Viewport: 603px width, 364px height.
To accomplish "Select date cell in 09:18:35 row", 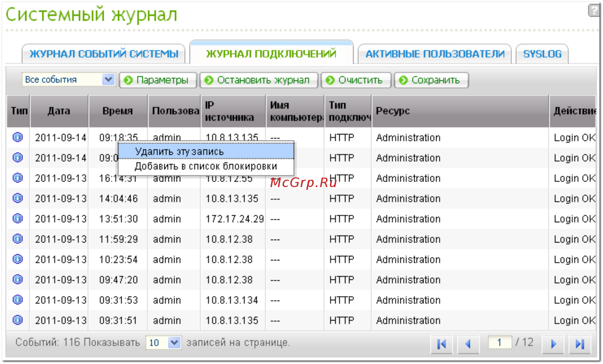I will (x=61, y=137).
